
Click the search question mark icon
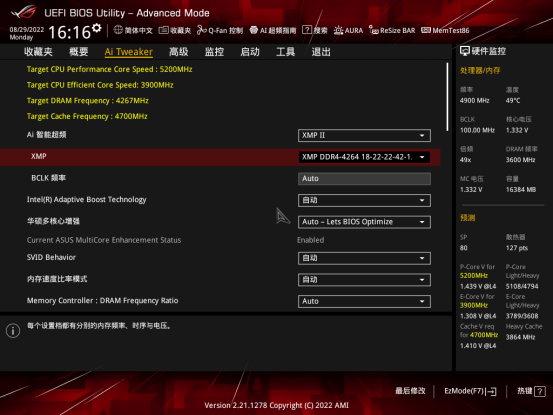pyautogui.click(x=306, y=30)
